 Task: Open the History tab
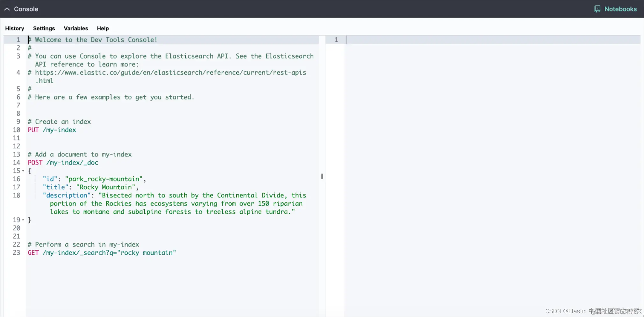pyautogui.click(x=15, y=28)
